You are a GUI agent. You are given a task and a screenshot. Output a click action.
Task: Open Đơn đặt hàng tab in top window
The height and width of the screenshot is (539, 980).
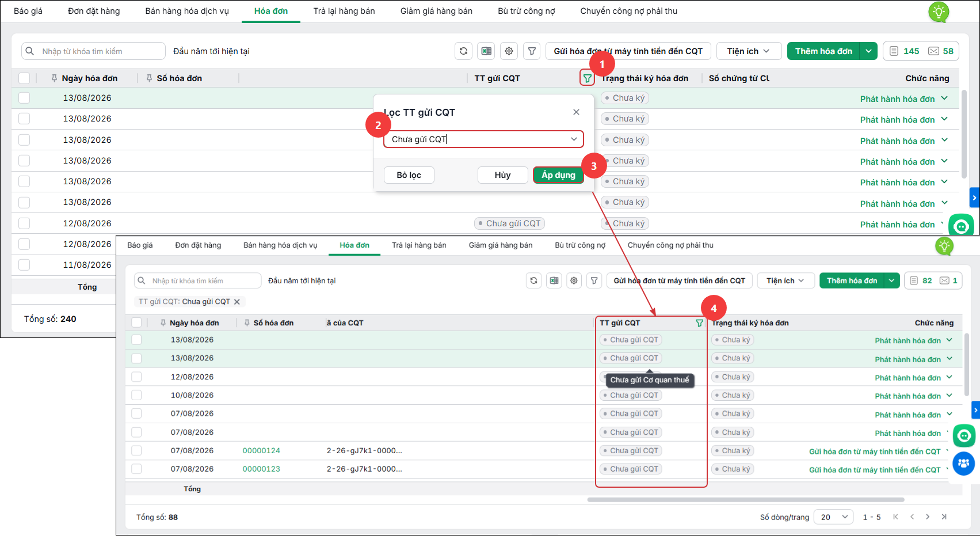(x=94, y=11)
